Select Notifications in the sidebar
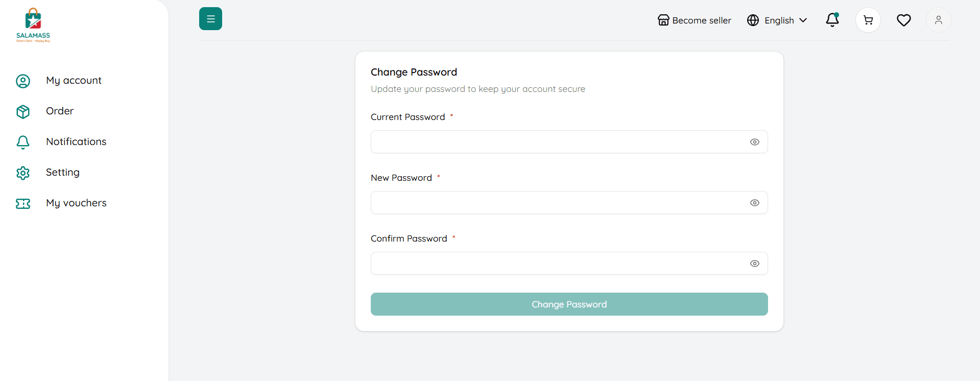The image size is (980, 381). 76,142
